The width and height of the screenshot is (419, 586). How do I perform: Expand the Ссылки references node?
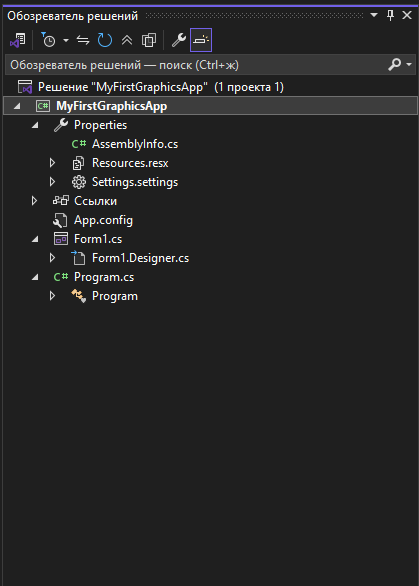pyautogui.click(x=34, y=201)
